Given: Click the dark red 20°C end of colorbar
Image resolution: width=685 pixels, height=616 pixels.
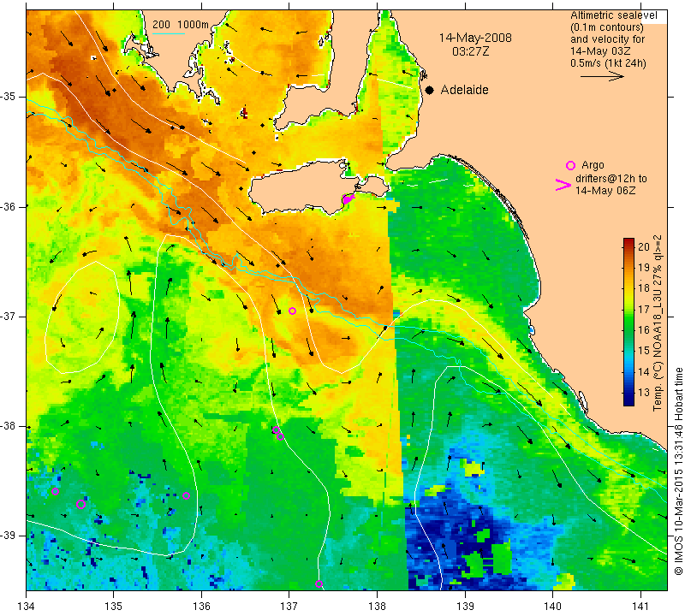Looking at the screenshot, I should pos(628,242).
